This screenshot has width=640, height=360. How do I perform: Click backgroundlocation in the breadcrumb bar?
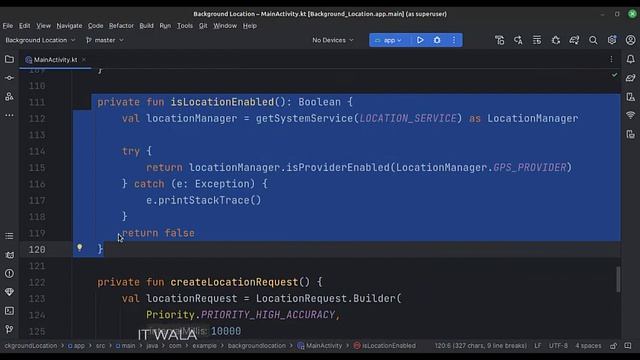[x=257, y=346]
